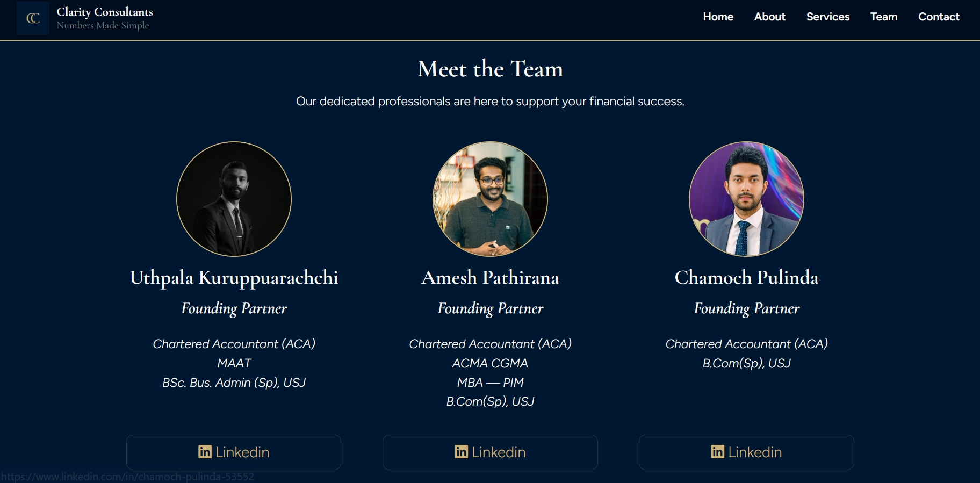Open Amesh Pathirana's profile photo
Viewport: 980px width, 483px height.
point(490,199)
